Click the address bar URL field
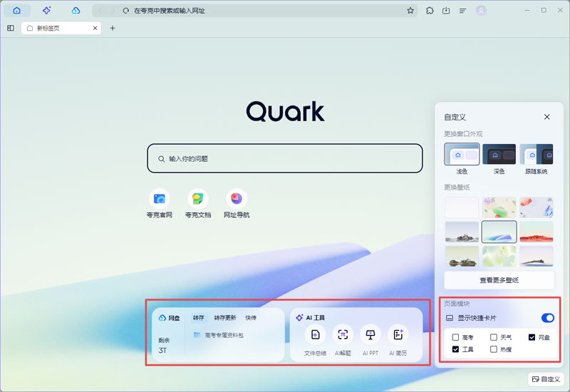Image resolution: width=570 pixels, height=392 pixels. point(254,11)
